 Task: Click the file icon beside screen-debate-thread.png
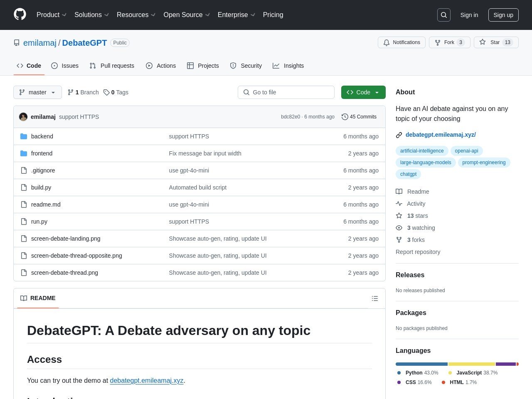(x=24, y=273)
